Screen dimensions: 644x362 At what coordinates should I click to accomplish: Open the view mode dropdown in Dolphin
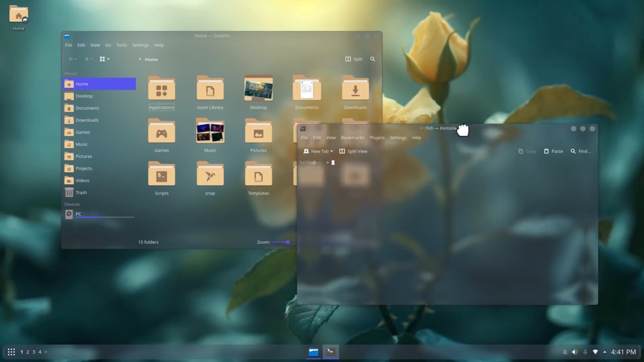[104, 59]
